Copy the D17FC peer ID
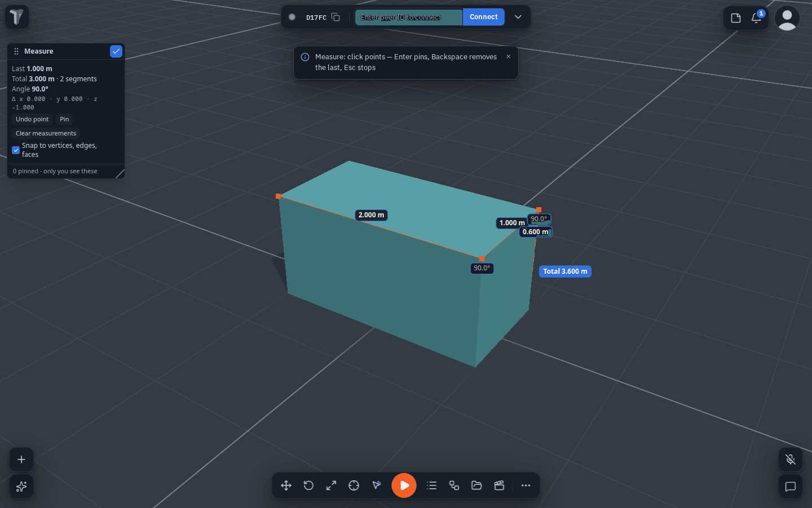 point(336,17)
